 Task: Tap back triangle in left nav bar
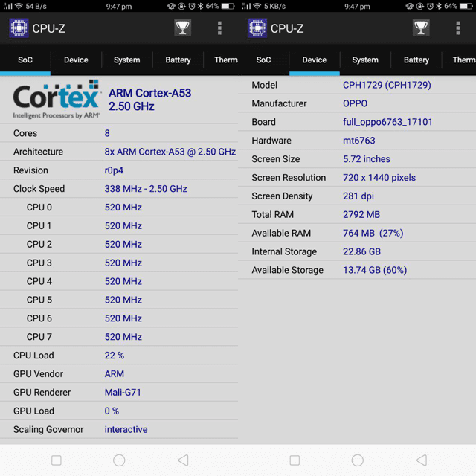[184, 460]
